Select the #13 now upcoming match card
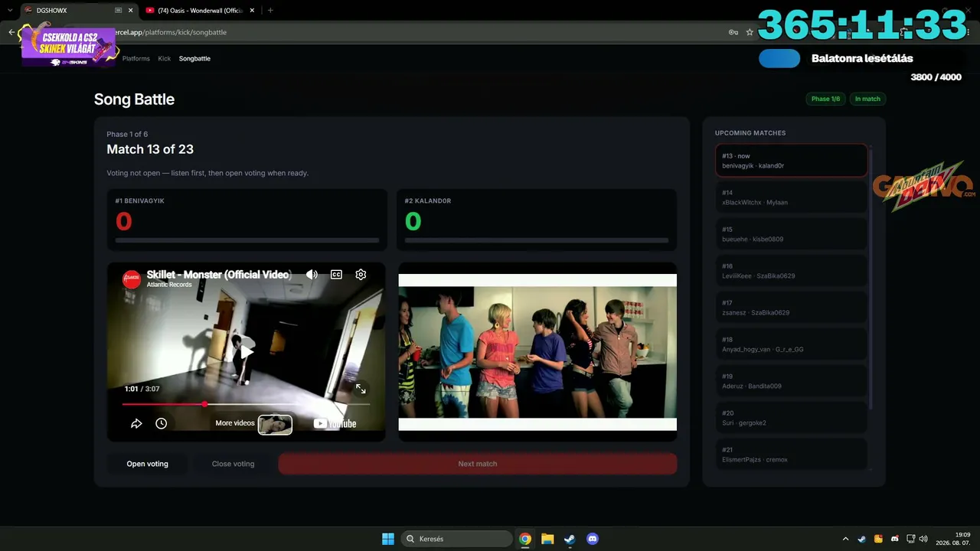 [791, 161]
